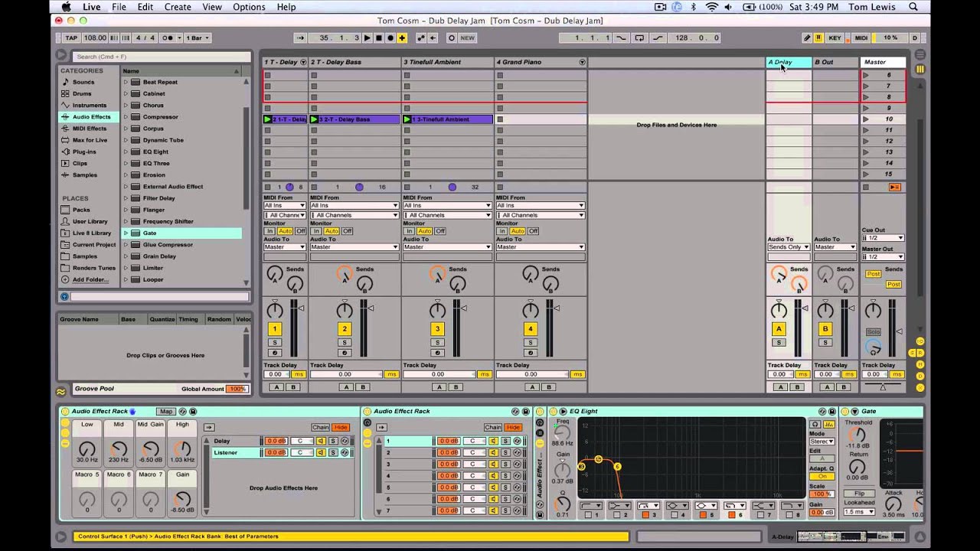Select MIDI Effects category in browser
Screen dimensions: 980x551
(x=90, y=129)
